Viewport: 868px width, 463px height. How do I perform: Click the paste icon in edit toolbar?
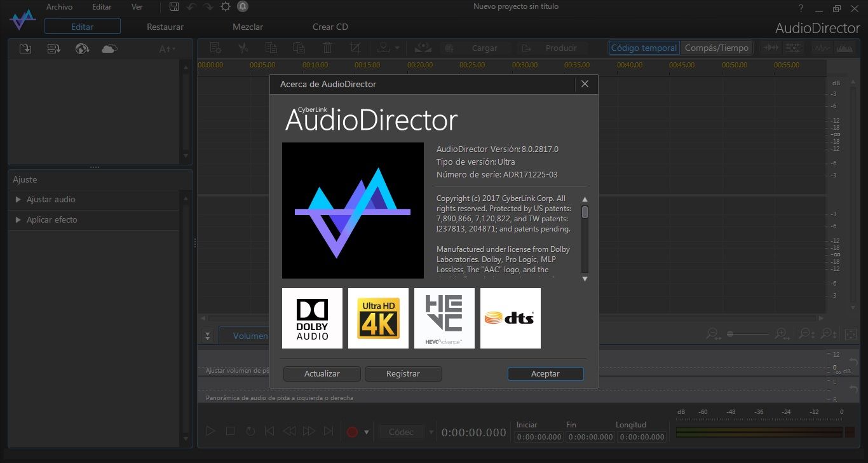(x=299, y=48)
